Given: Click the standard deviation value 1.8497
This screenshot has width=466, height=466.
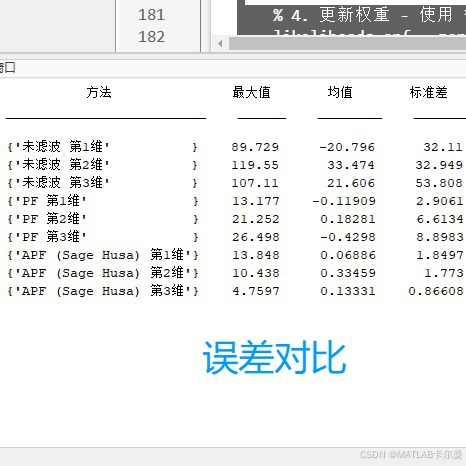Looking at the screenshot, I should (x=439, y=255).
